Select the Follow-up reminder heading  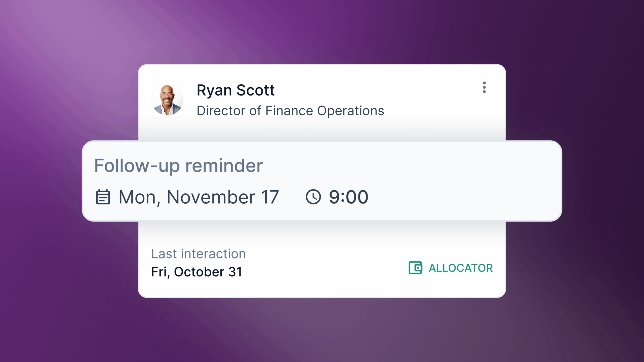click(x=179, y=166)
